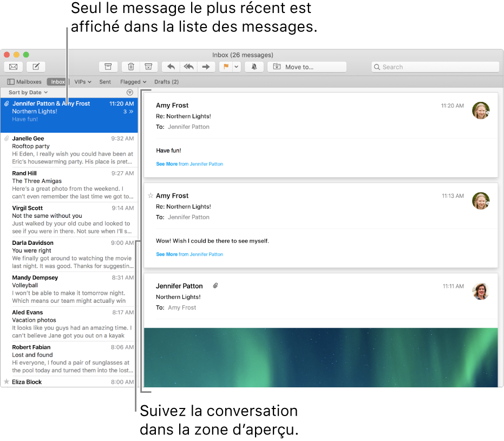Open Mandy Dempsey's Volleyball message
Screen dimensions: 504x441
click(x=69, y=289)
